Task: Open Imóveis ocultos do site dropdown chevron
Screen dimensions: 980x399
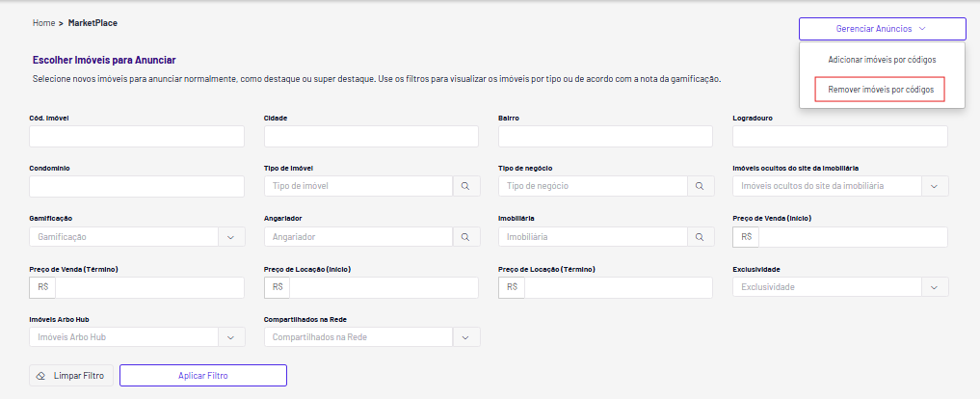Action: 935,186
